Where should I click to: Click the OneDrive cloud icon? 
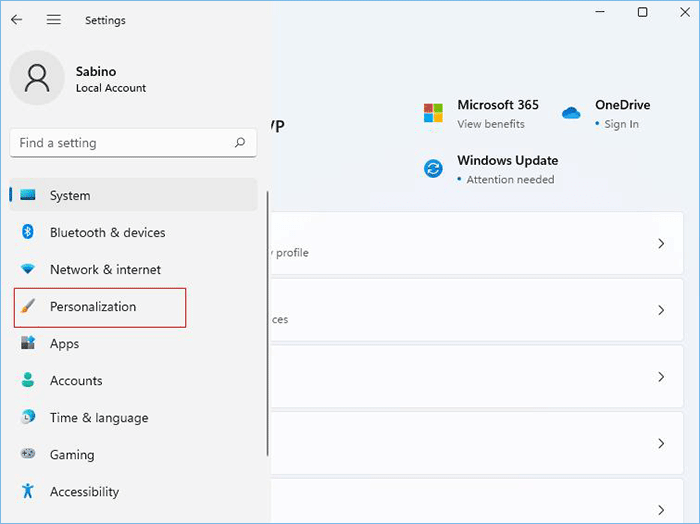coord(571,113)
